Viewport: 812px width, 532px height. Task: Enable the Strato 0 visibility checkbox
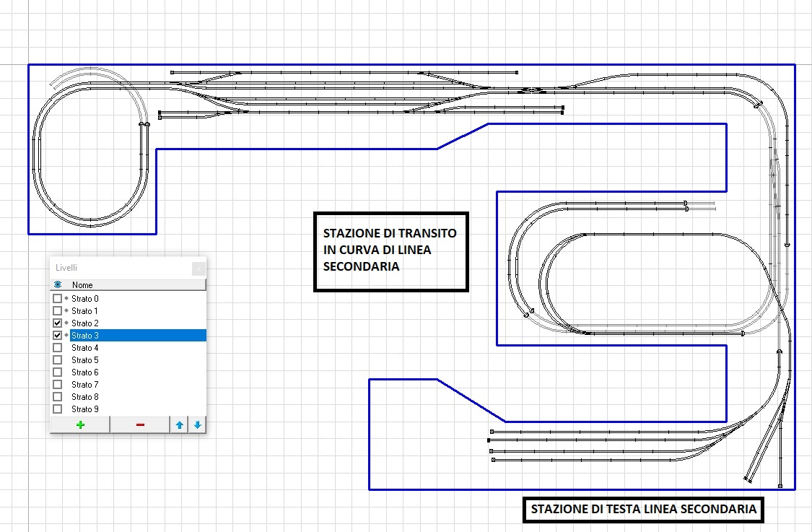click(58, 299)
